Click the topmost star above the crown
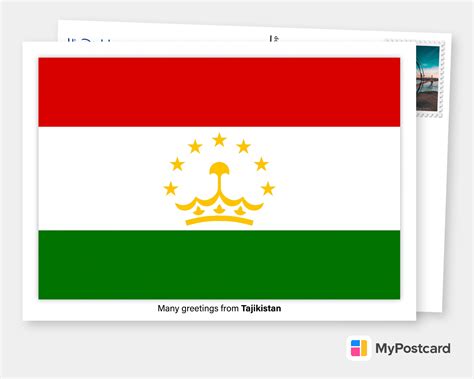The height and width of the screenshot is (379, 474). pyautogui.click(x=219, y=139)
